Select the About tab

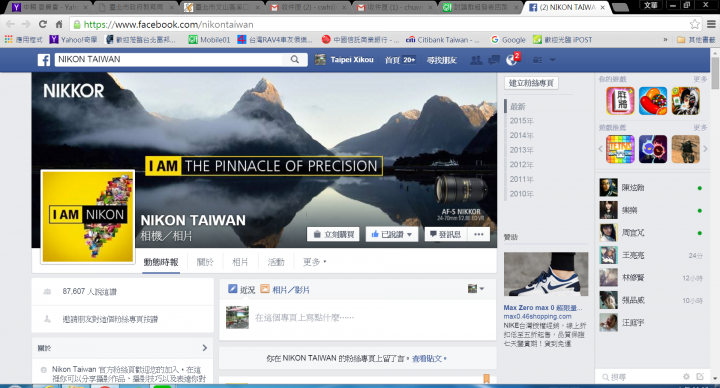click(x=205, y=262)
